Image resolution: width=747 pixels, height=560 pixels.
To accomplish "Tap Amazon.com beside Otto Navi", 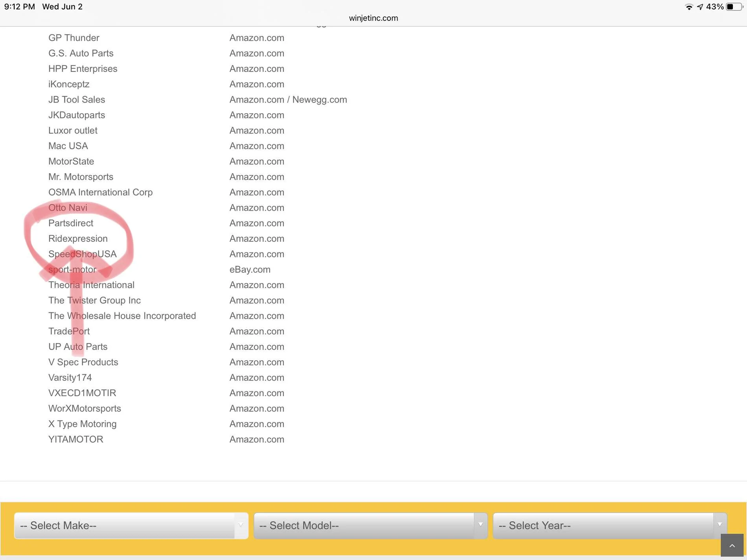I will click(x=257, y=207).
